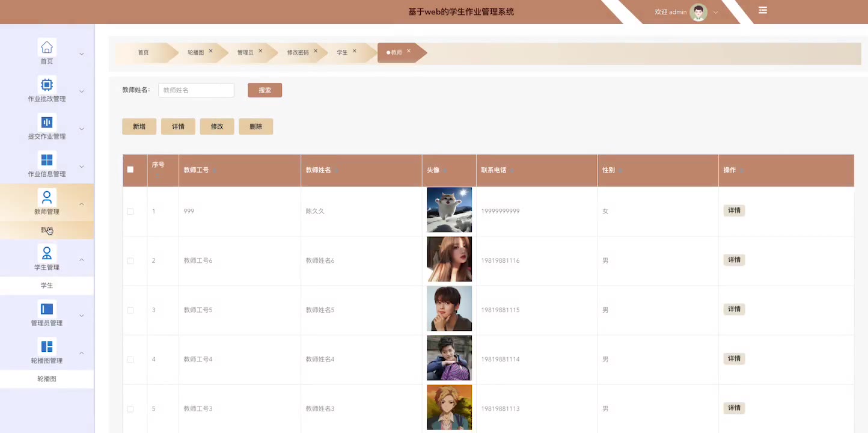868x433 pixels.
Task: Expand the 管理员管理 chevron
Action: click(x=82, y=316)
